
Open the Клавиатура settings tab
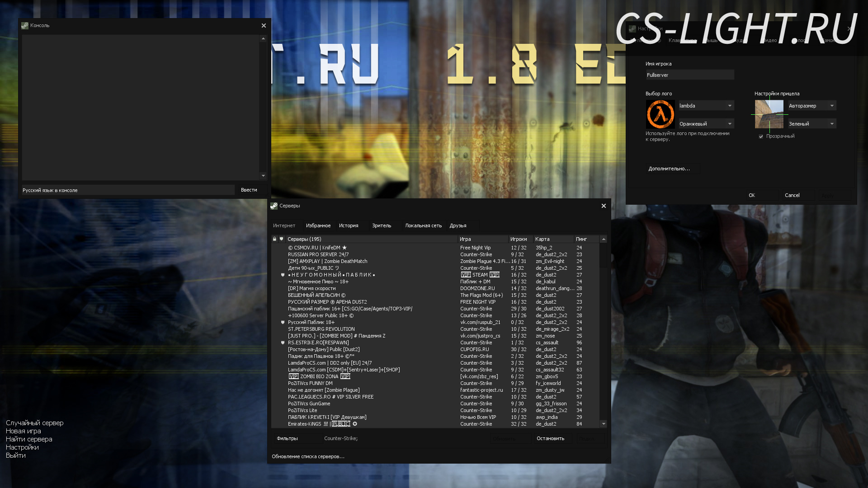[683, 41]
